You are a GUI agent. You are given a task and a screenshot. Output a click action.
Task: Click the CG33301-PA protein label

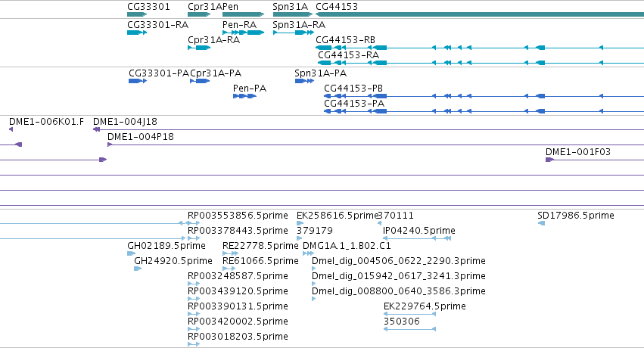point(159,73)
